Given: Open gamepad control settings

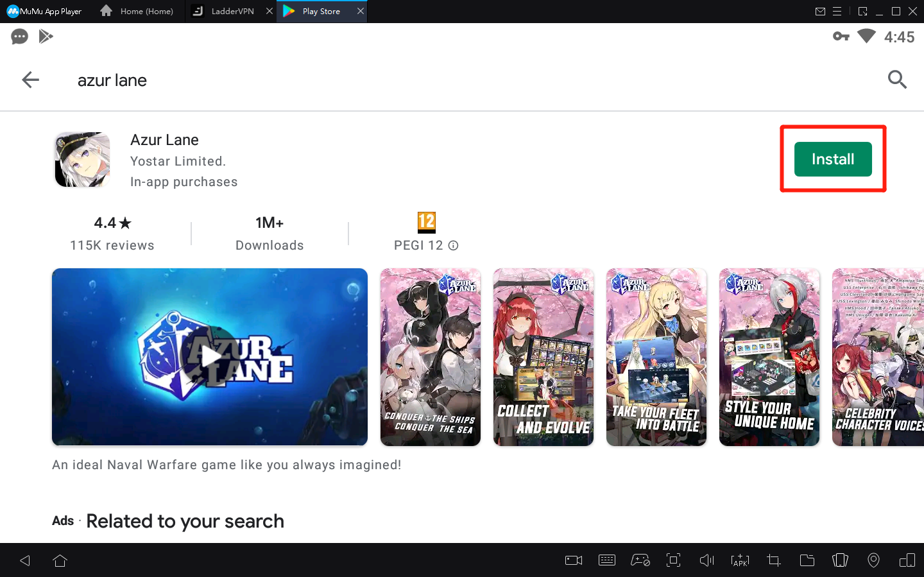Looking at the screenshot, I should tap(640, 560).
